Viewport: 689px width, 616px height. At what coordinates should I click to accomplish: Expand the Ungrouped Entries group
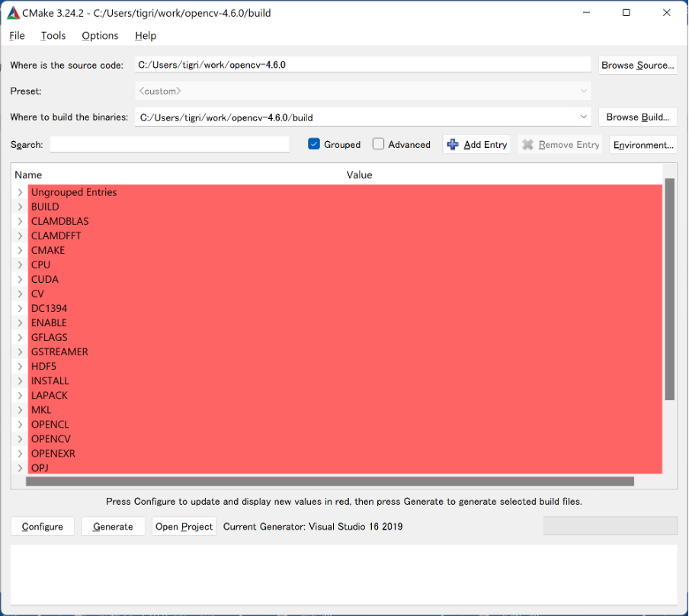[20, 191]
